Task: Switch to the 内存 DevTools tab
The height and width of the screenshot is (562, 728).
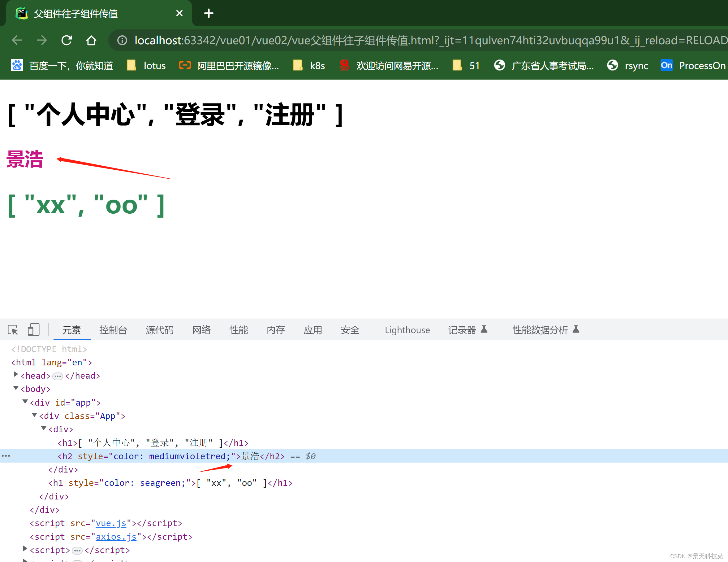Action: pos(276,330)
